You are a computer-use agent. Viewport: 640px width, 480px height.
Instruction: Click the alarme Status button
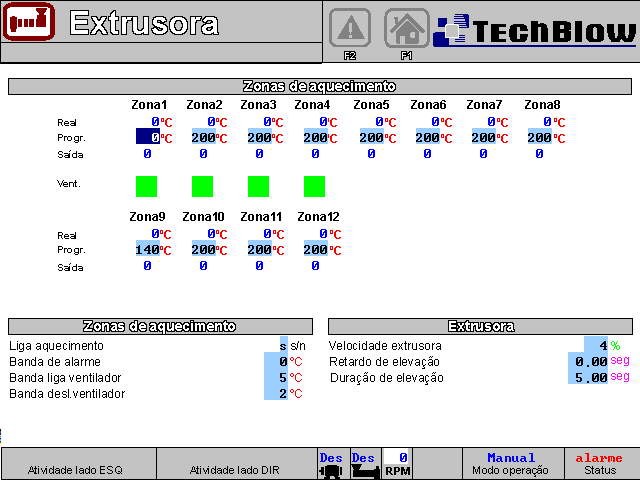600,463
